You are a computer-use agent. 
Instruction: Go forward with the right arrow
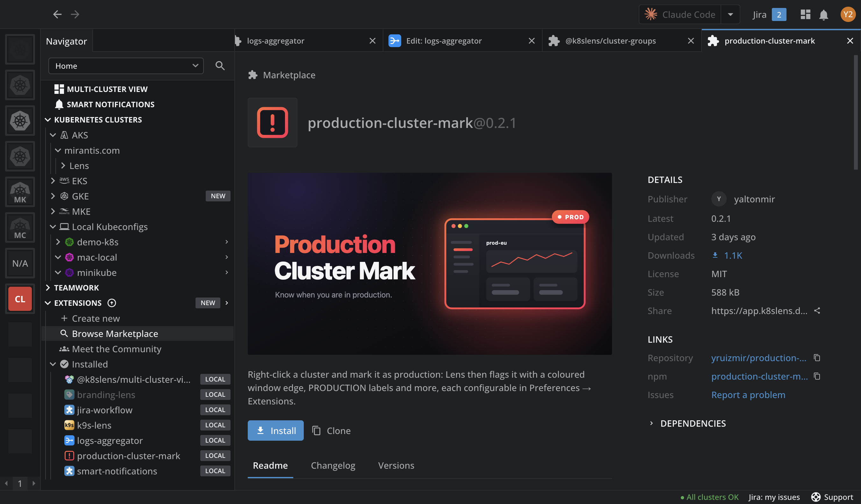coord(75,14)
